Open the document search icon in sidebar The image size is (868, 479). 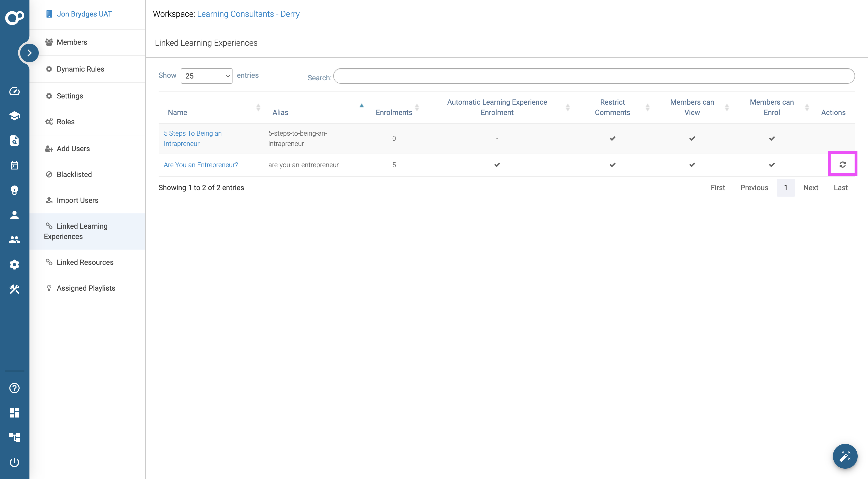[14, 141]
